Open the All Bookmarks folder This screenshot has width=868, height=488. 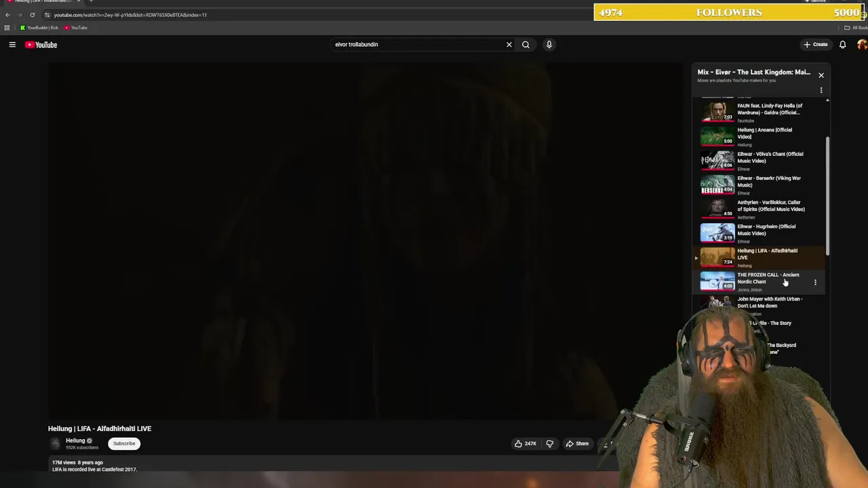856,28
